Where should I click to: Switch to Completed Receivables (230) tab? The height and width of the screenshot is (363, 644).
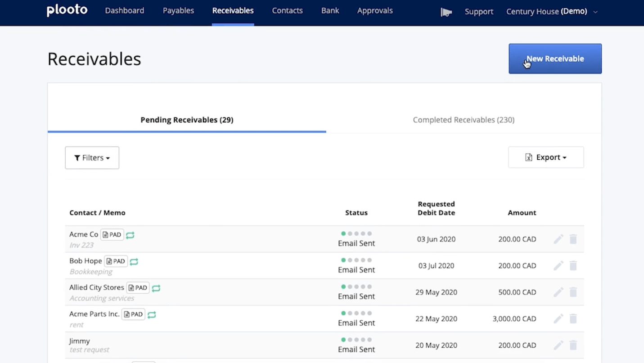tap(464, 120)
